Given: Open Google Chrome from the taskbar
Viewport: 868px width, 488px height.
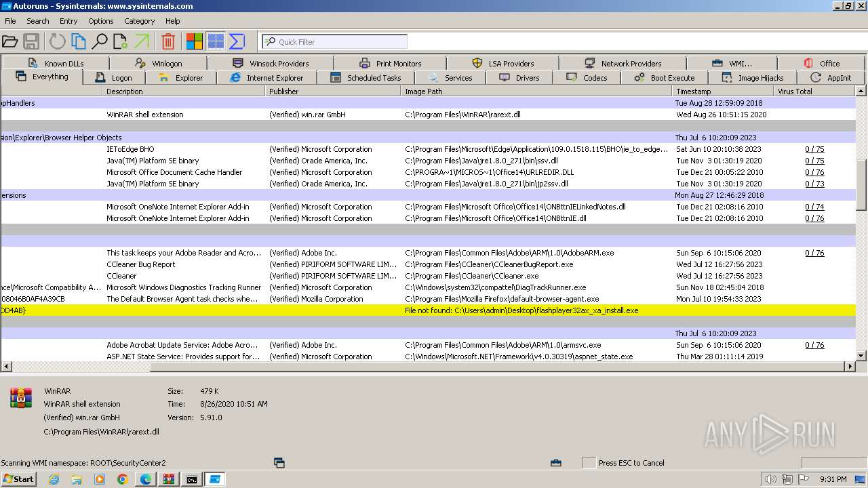Looking at the screenshot, I should 122,479.
